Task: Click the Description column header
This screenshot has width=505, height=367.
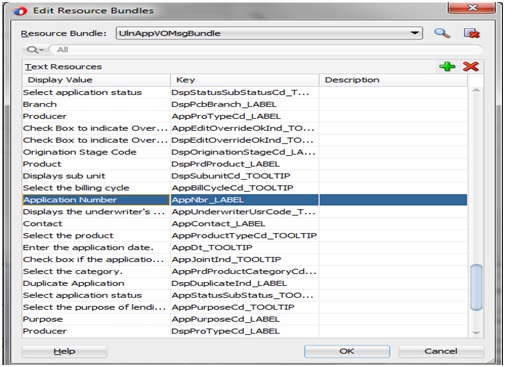Action: coord(393,80)
